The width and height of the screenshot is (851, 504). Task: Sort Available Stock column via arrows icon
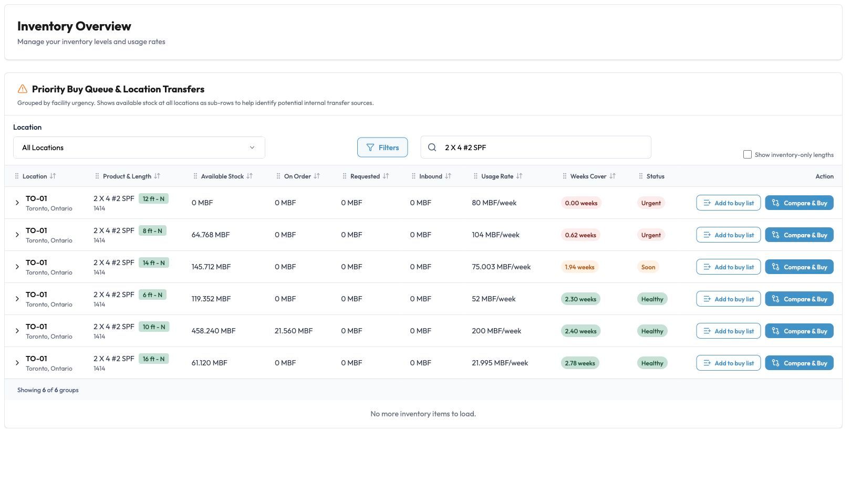coord(250,176)
